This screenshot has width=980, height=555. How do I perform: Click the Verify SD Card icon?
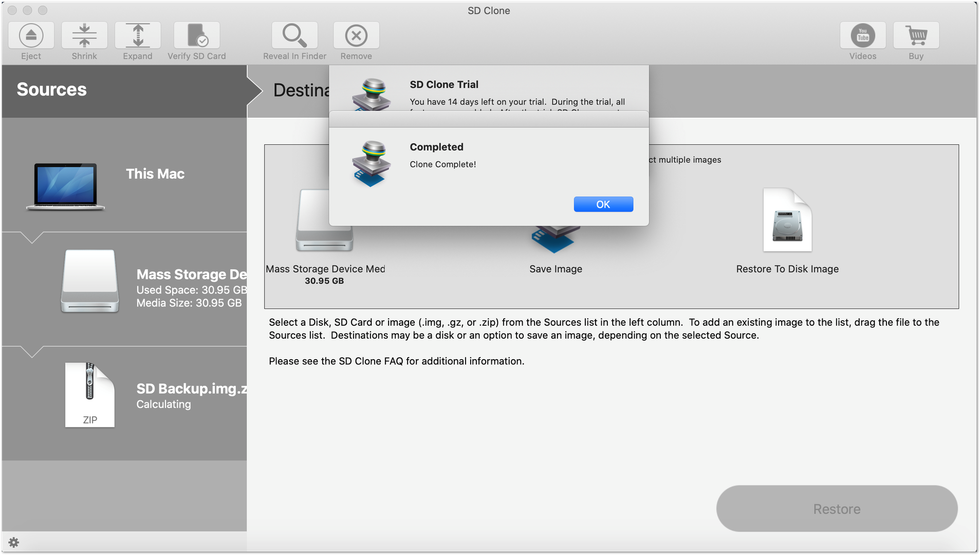[197, 35]
